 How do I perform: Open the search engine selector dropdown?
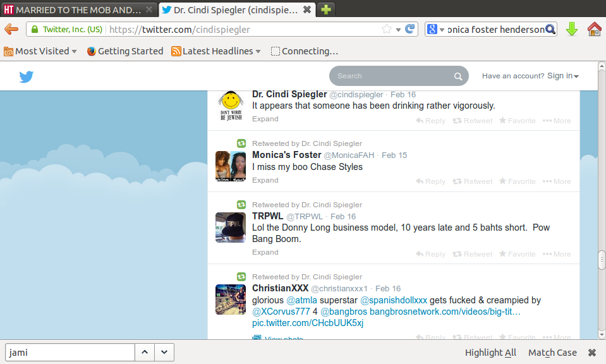point(435,29)
